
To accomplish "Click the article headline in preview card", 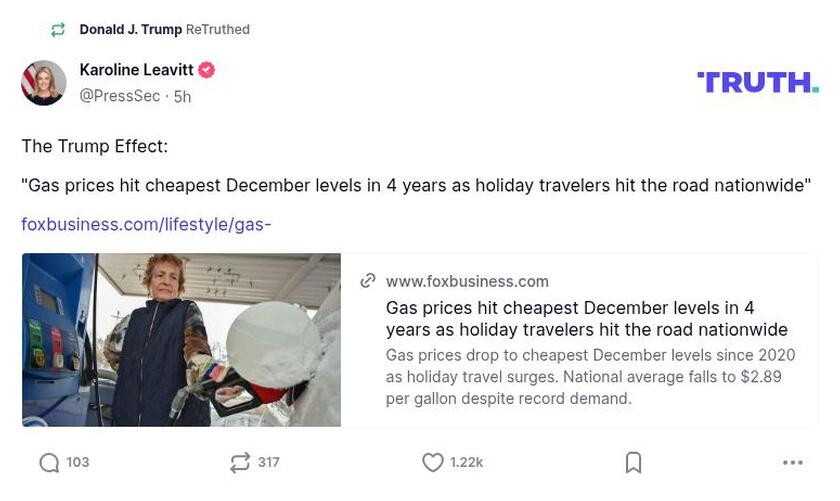I will pyautogui.click(x=586, y=319).
